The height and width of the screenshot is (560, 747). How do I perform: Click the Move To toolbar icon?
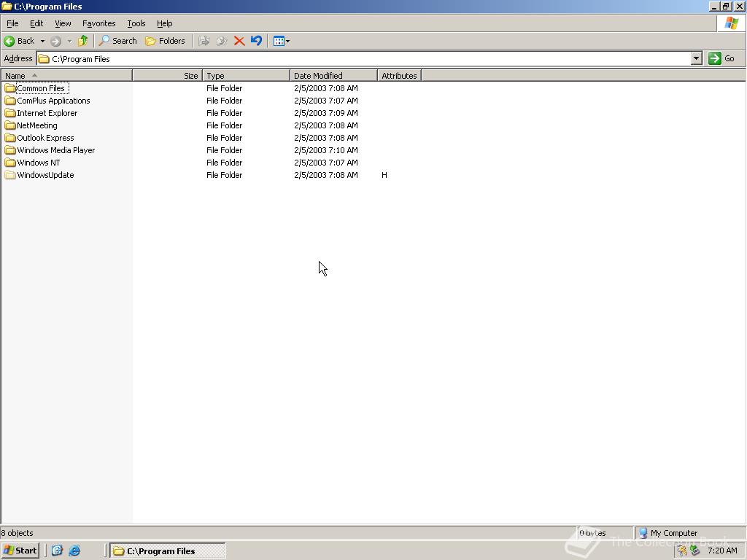pos(204,41)
